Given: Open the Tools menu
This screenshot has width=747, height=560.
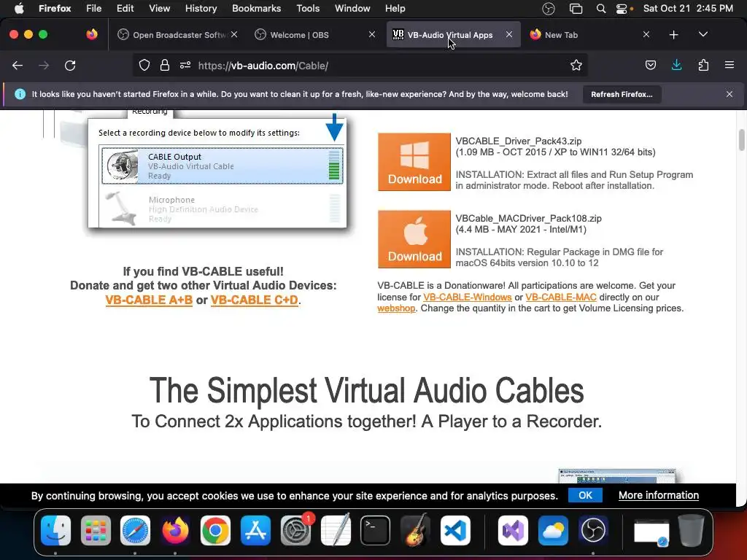Looking at the screenshot, I should click(x=308, y=9).
